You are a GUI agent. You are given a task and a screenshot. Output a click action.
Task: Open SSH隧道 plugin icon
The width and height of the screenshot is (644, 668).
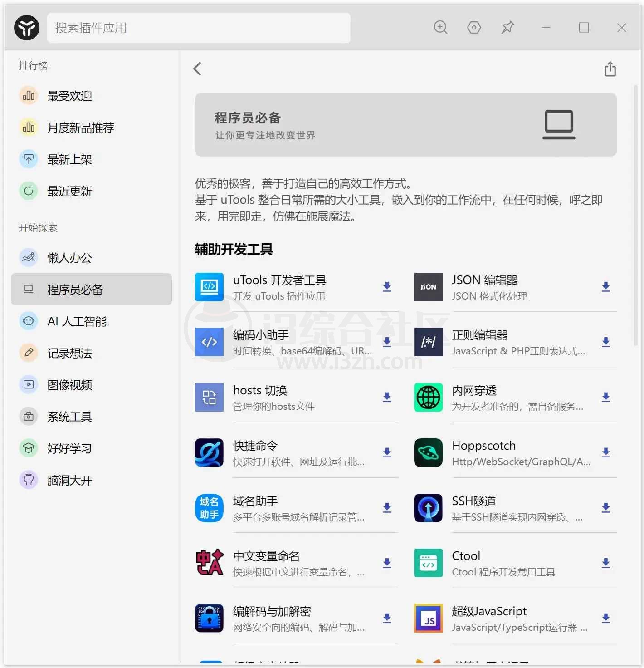pyautogui.click(x=428, y=508)
